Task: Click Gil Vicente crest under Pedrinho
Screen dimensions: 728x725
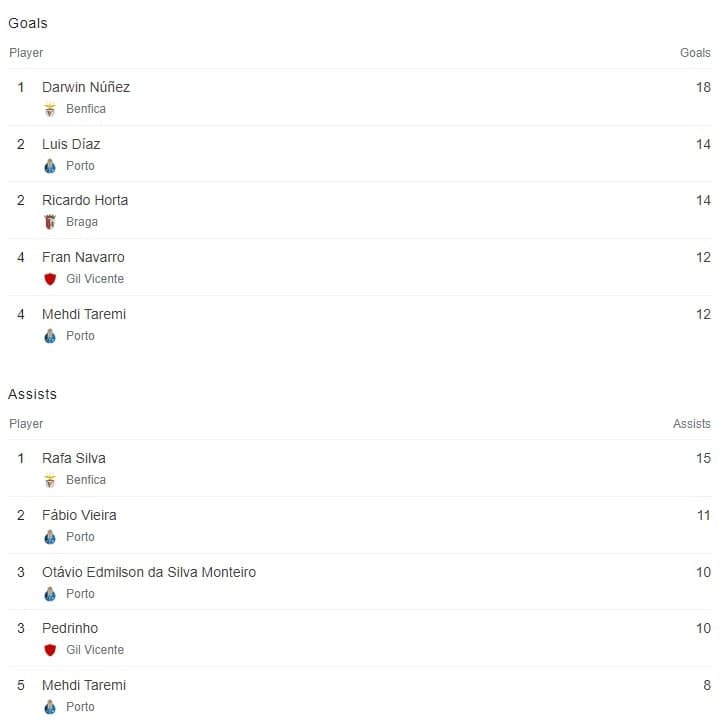Action: click(x=50, y=650)
